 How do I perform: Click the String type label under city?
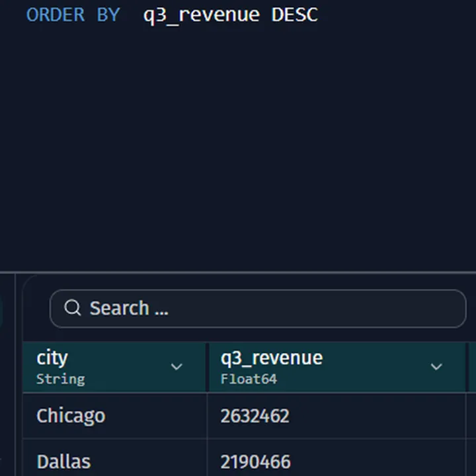[61, 379]
